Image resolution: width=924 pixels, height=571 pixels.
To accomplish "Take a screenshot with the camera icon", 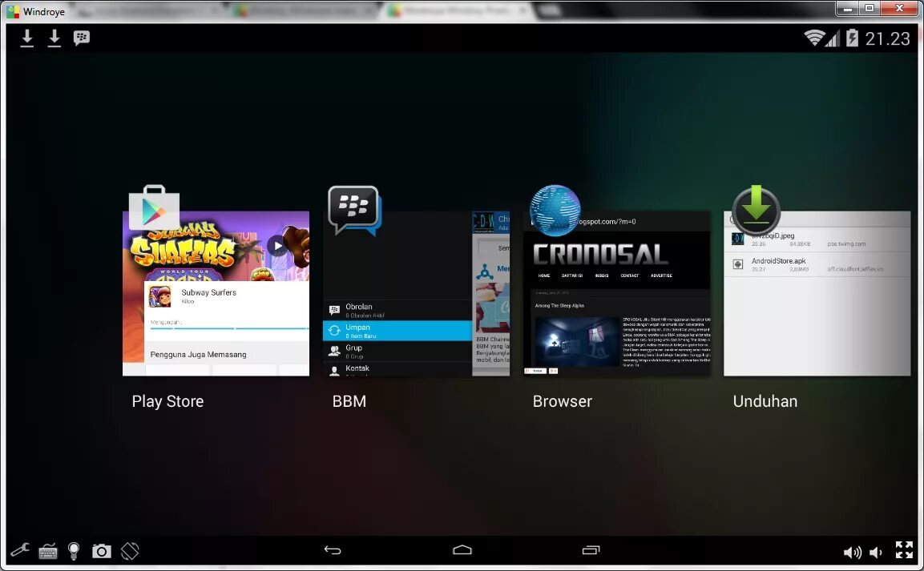I will pyautogui.click(x=101, y=551).
